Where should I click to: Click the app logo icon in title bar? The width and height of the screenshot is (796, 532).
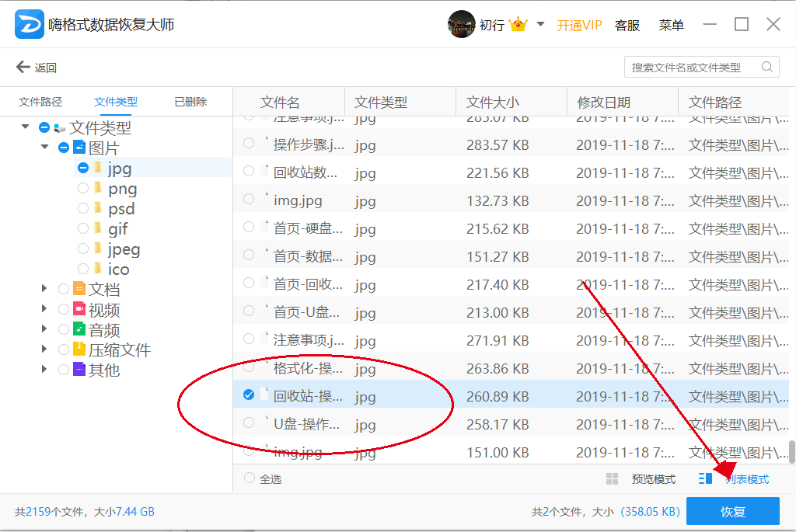[x=30, y=24]
